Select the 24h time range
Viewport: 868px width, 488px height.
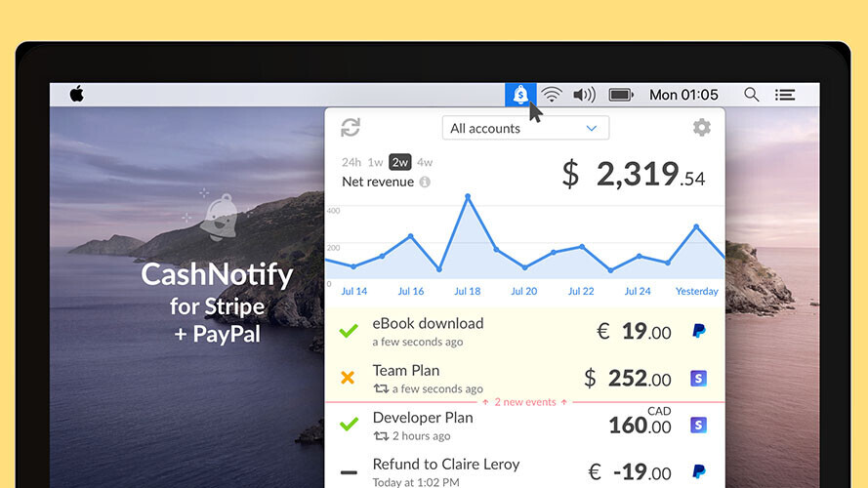tap(351, 162)
